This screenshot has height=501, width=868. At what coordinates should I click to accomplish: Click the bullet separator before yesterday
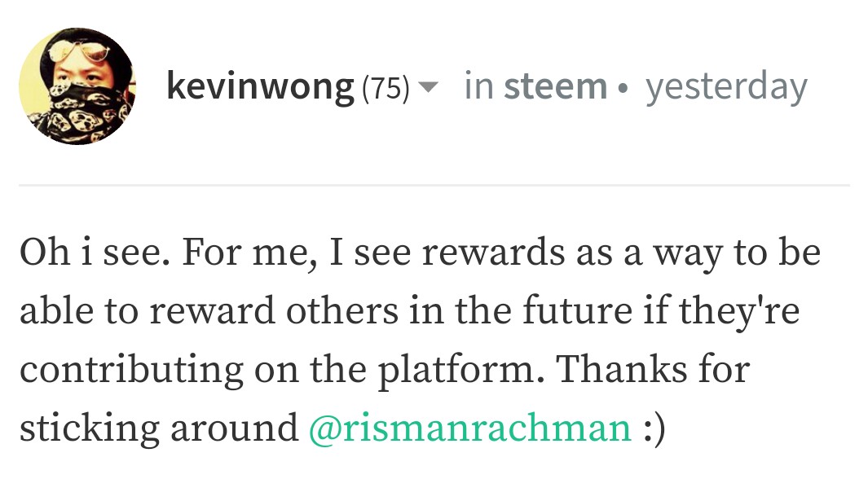coord(623,88)
